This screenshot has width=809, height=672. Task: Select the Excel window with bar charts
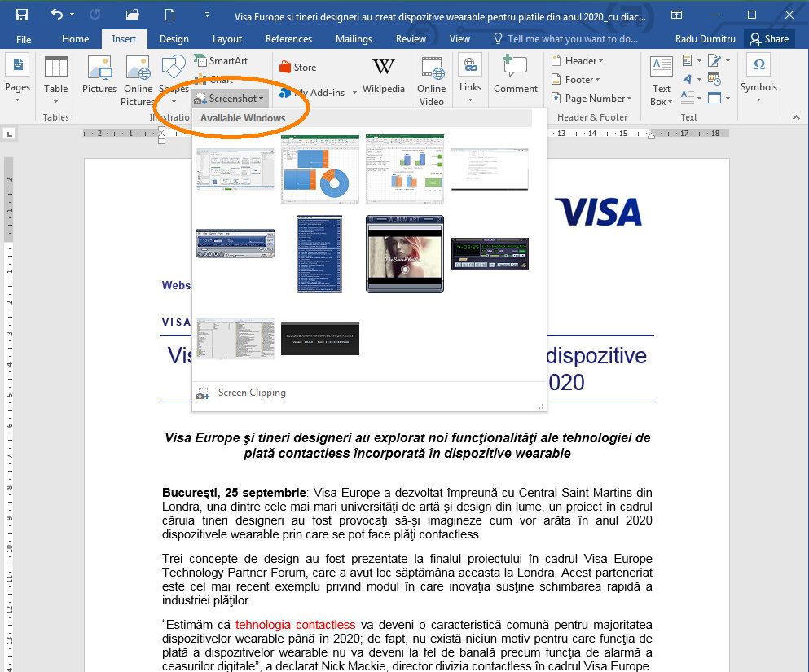click(x=404, y=169)
